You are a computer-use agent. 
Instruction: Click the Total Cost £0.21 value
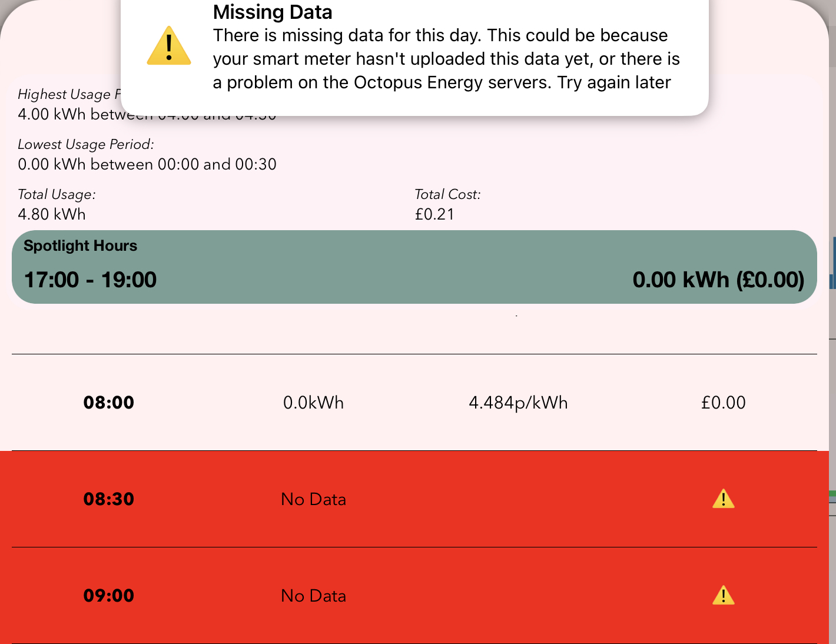[434, 214]
